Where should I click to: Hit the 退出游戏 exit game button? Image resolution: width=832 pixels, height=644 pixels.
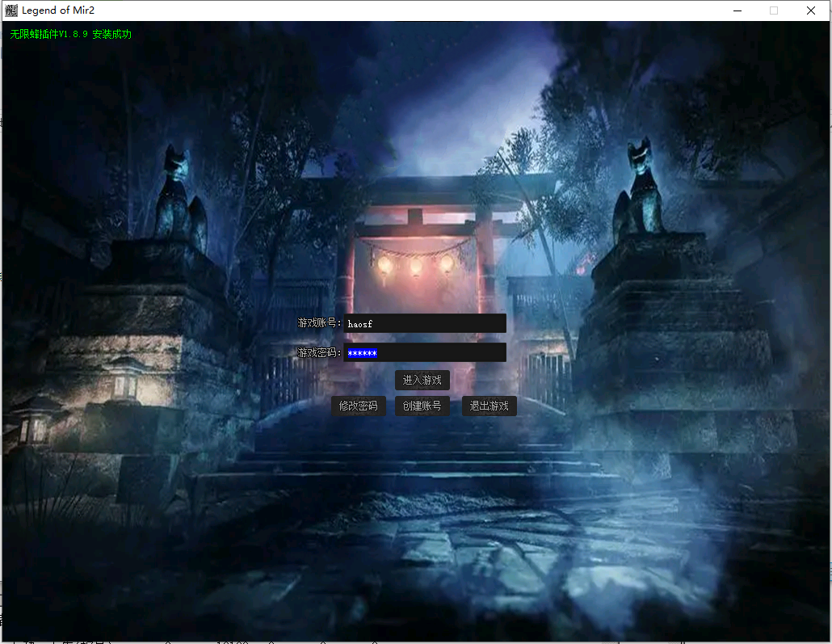pos(490,406)
